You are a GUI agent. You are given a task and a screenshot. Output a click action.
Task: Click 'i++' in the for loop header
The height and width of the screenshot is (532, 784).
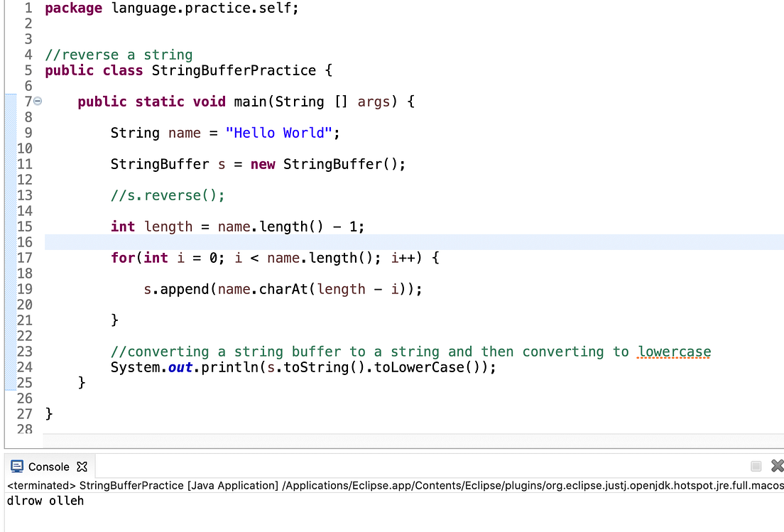pyautogui.click(x=403, y=258)
